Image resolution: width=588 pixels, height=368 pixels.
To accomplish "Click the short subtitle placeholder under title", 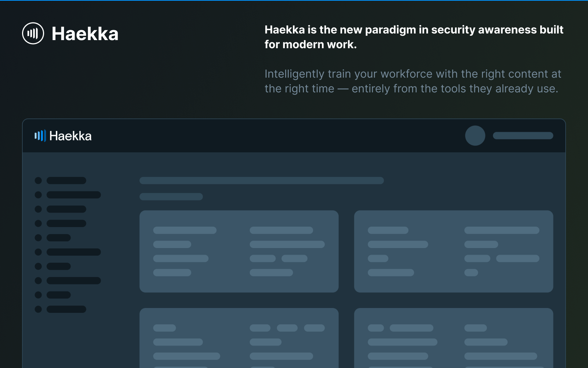I will pos(171,197).
